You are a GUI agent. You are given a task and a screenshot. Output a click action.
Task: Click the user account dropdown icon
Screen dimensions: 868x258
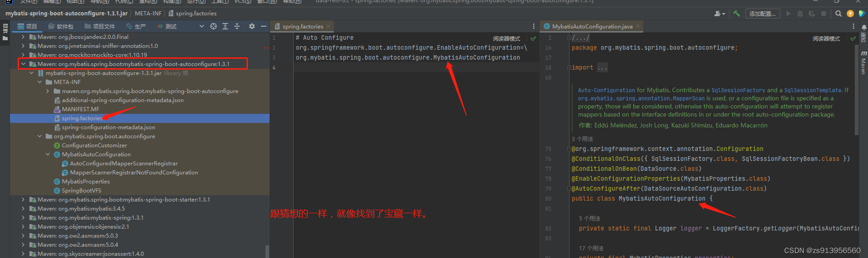coord(719,14)
